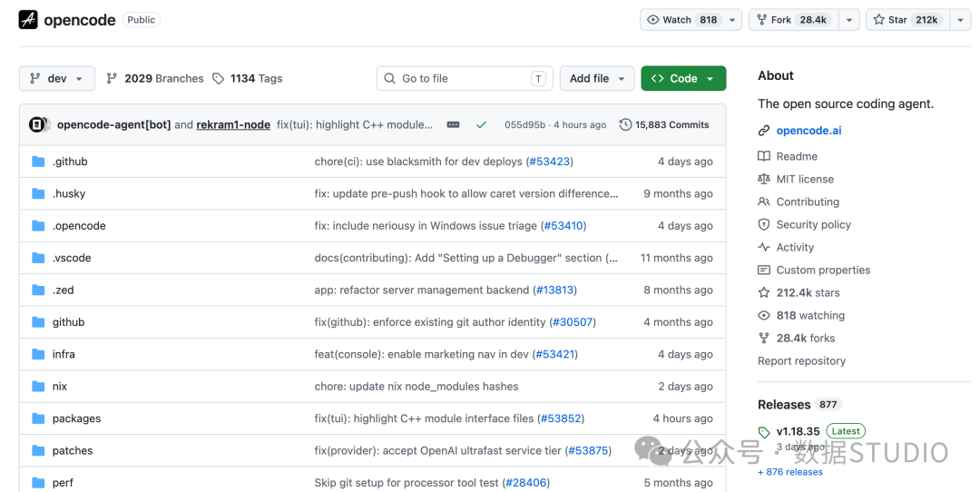The image size is (980, 492).
Task: Open the opencode-agent[bot] author link
Action: [113, 124]
